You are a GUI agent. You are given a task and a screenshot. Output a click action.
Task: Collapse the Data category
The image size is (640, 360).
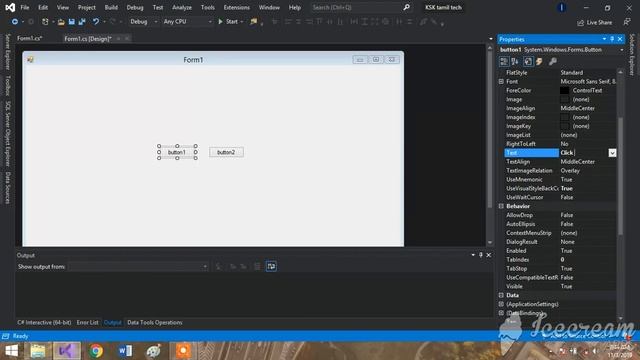coord(501,295)
